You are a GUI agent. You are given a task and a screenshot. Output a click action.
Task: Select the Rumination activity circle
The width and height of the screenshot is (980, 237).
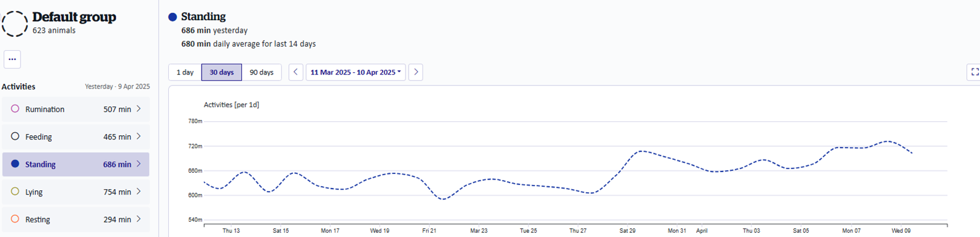pos(15,109)
